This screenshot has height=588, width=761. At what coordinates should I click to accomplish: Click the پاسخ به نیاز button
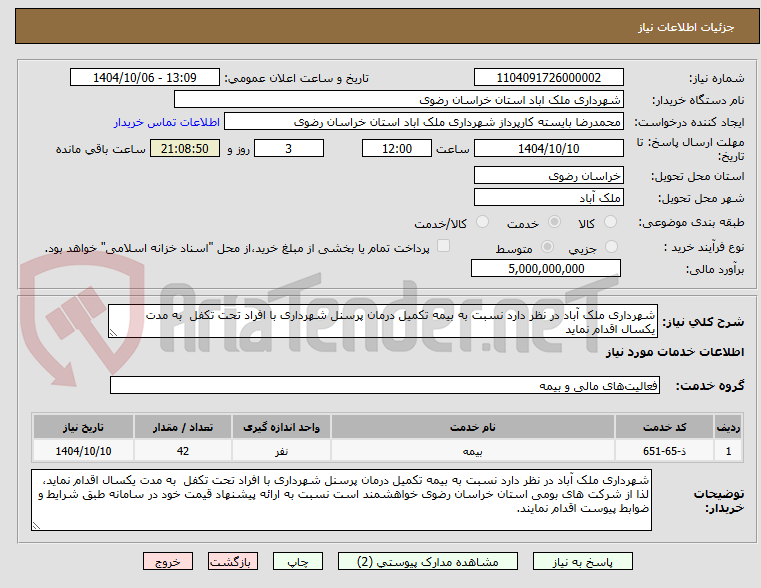[582, 561]
